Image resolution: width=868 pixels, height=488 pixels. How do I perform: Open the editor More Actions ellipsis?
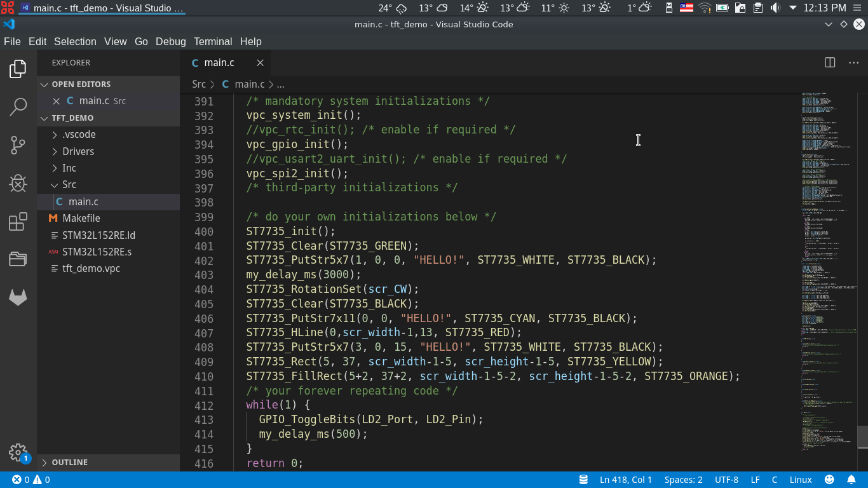point(853,62)
